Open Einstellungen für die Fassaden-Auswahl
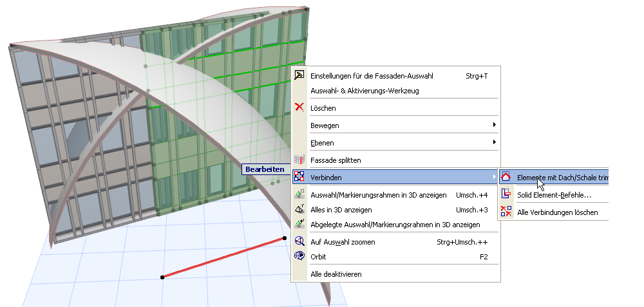 tap(395, 75)
